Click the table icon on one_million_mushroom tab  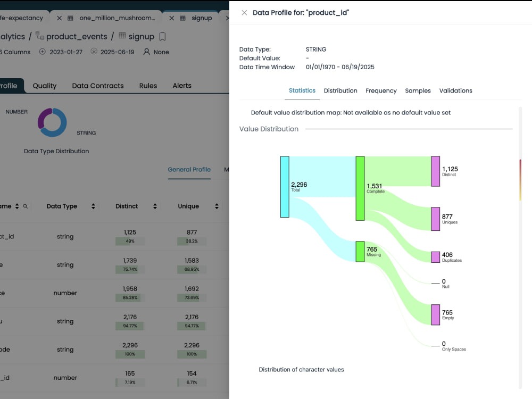point(70,18)
